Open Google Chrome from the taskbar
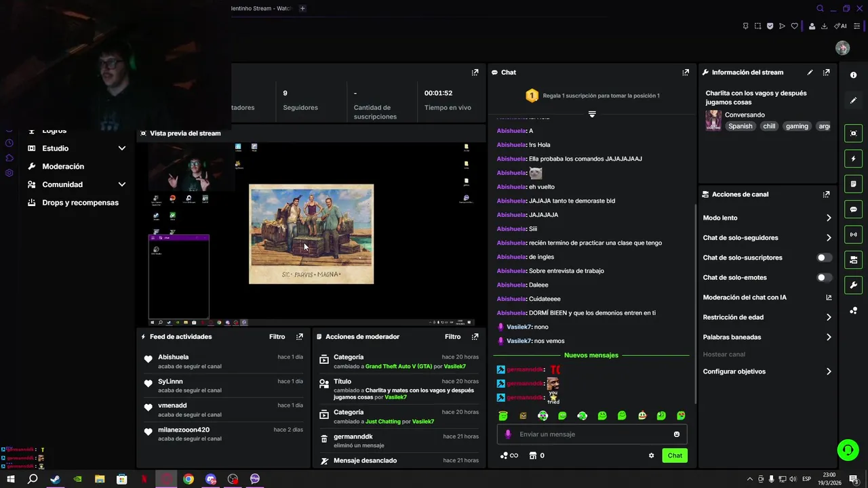This screenshot has width=868, height=488. click(x=189, y=479)
